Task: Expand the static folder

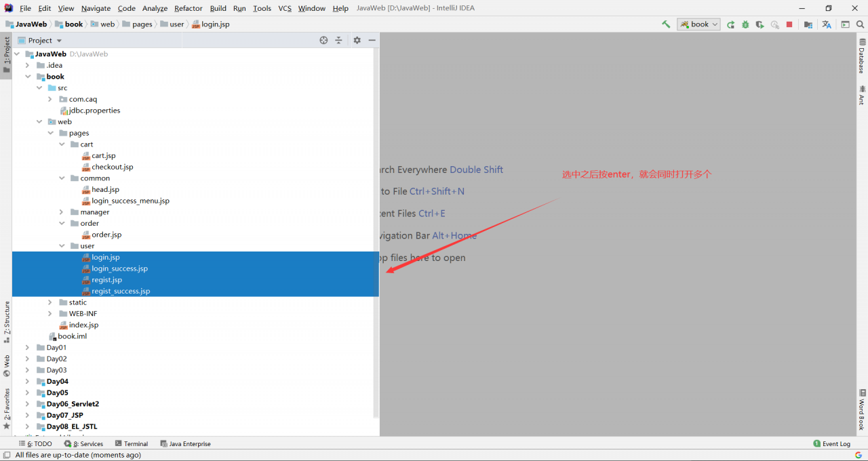Action: click(x=50, y=302)
